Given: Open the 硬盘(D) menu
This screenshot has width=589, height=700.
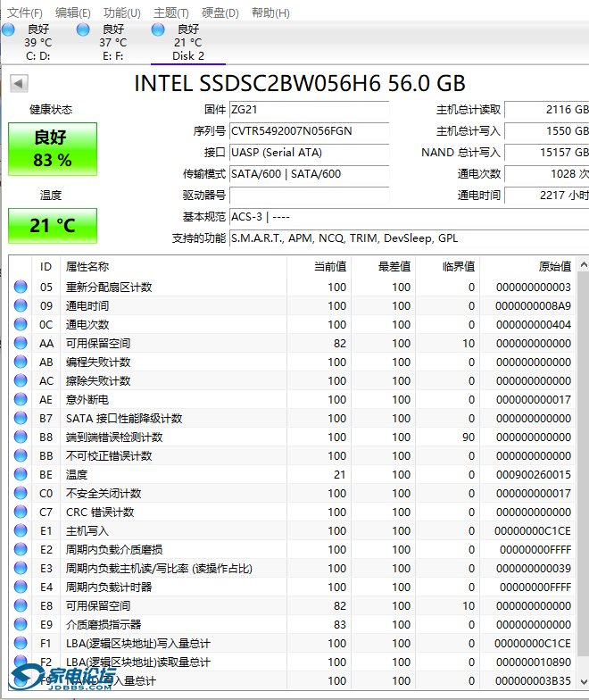Looking at the screenshot, I should pos(220,12).
